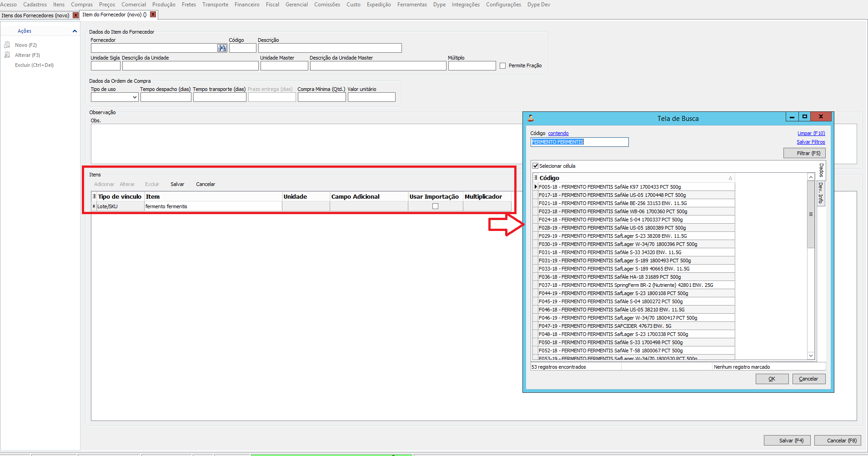Click the Tempo despacho (dias) field
This screenshot has width=868, height=456.
point(166,97)
